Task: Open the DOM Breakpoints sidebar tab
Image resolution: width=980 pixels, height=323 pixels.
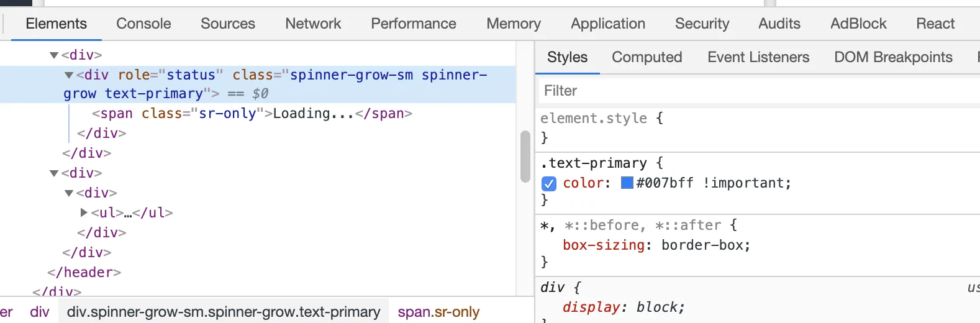Action: point(893,57)
